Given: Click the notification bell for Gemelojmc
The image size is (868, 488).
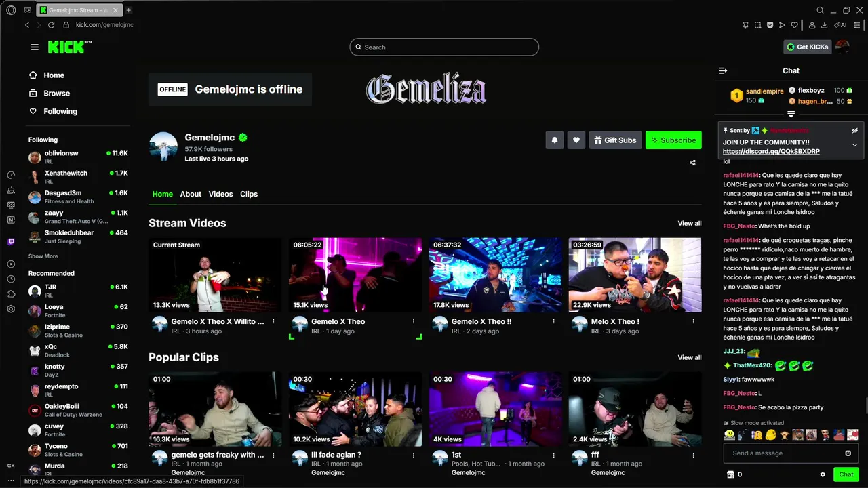Looking at the screenshot, I should [x=555, y=140].
